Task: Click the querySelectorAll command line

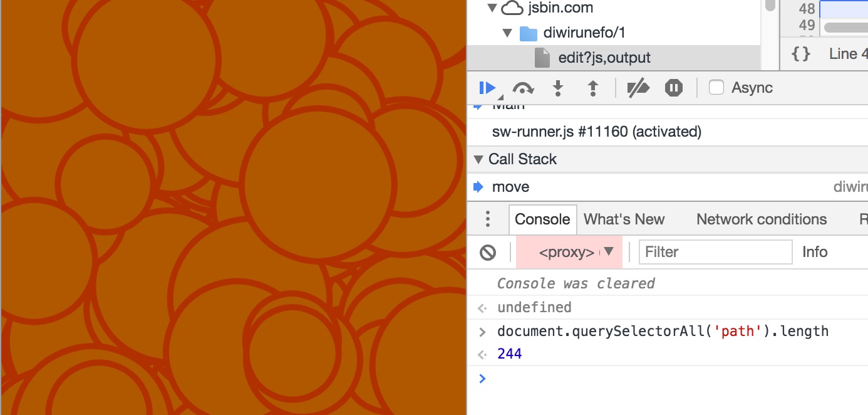Action: 663,331
